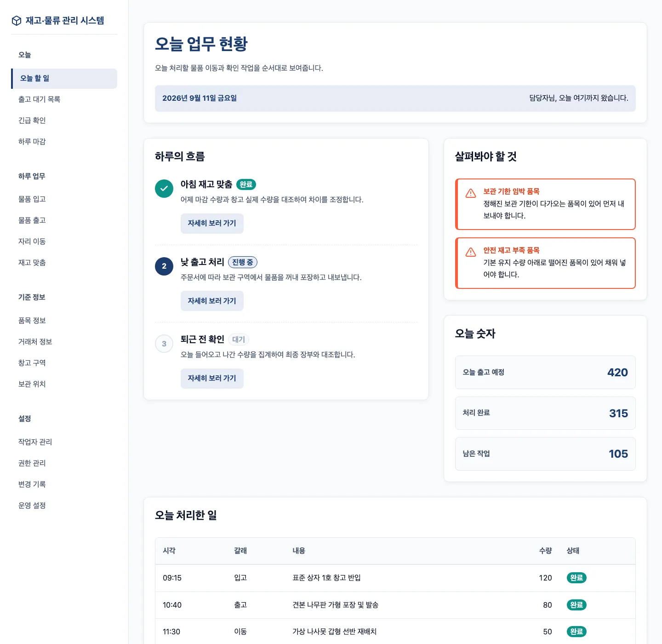Screen dimensions: 662x644
Task: Click 자세히 보러 가기 under 낮 출고 처리
Action: 212,301
